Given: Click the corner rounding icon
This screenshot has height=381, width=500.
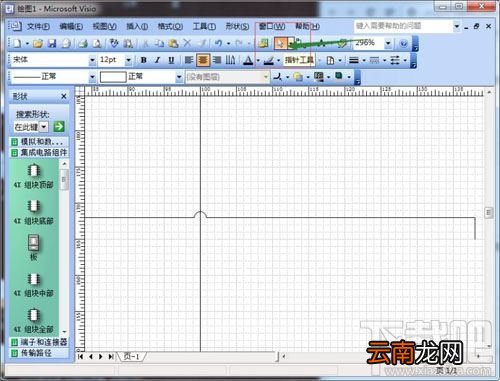Looking at the screenshot, I should (277, 77).
